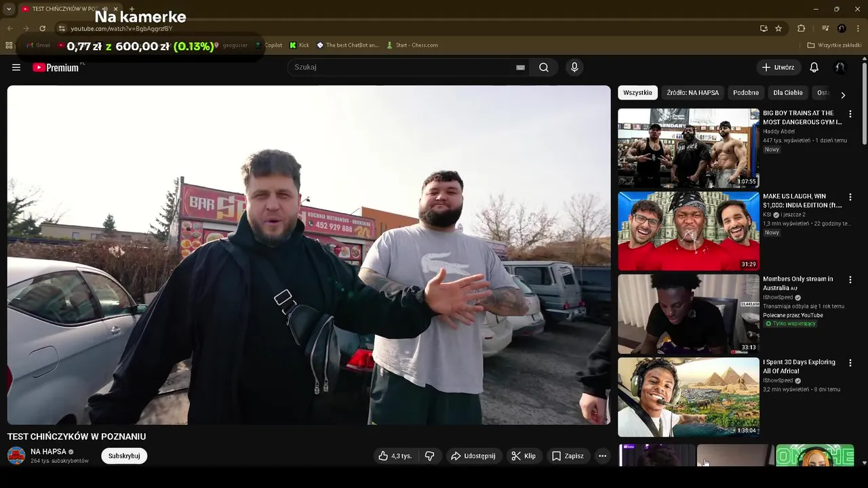This screenshot has width=868, height=488.
Task: Click the video title TEST CHIŃCZYKÓW W POZNANIU
Action: 77,436
